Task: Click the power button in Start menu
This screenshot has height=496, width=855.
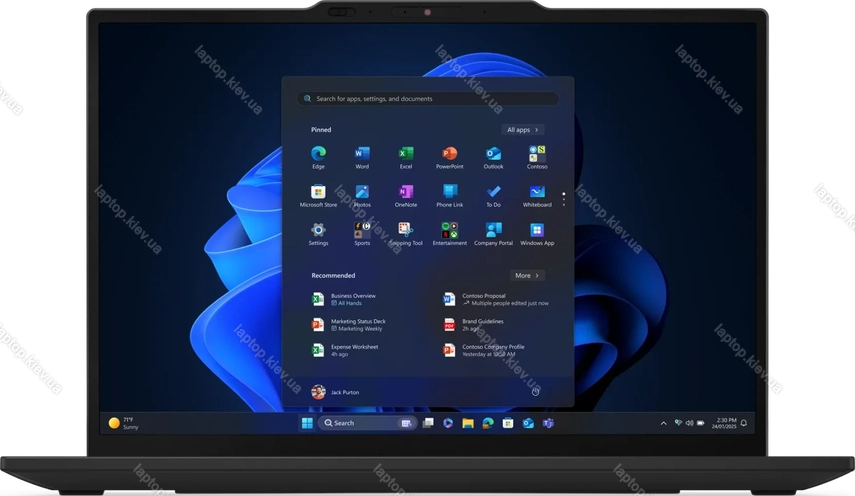Action: click(535, 392)
